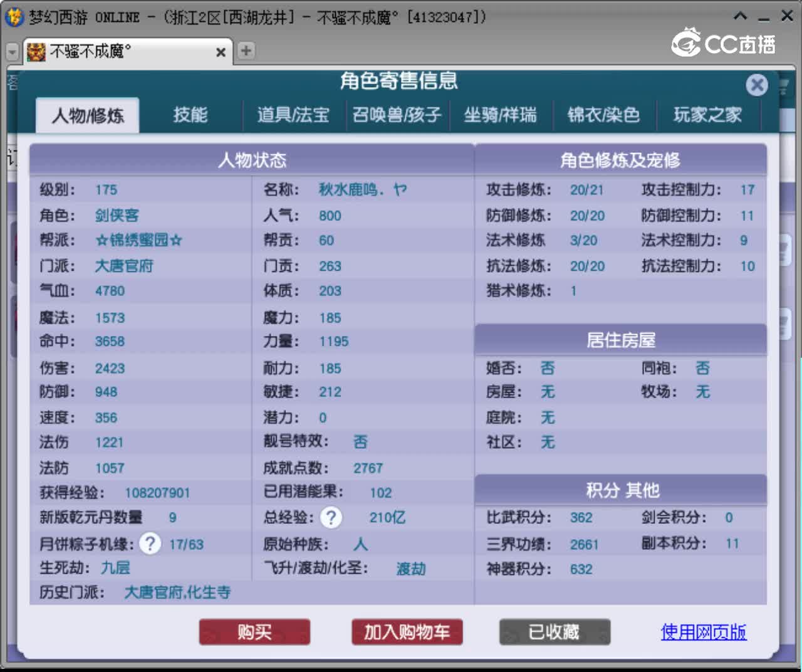Click the 居住房屋 section header
Image resolution: width=802 pixels, height=672 pixels.
[x=620, y=340]
